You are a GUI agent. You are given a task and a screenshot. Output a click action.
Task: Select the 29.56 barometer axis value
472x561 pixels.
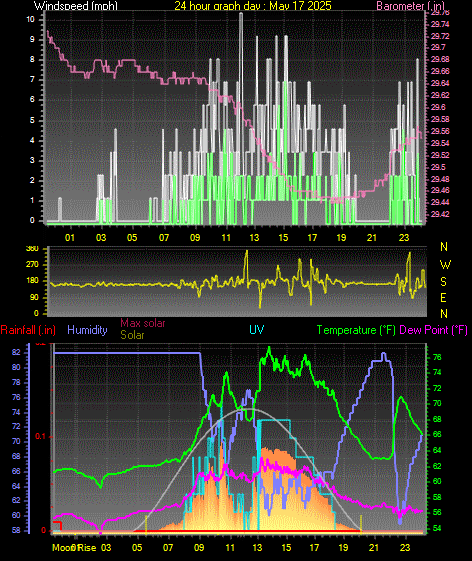coord(440,131)
